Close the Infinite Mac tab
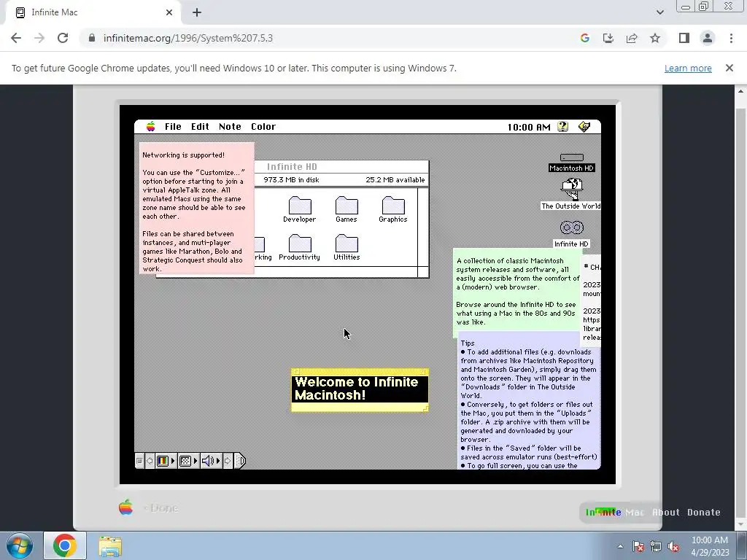The image size is (747, 560). coord(169,12)
